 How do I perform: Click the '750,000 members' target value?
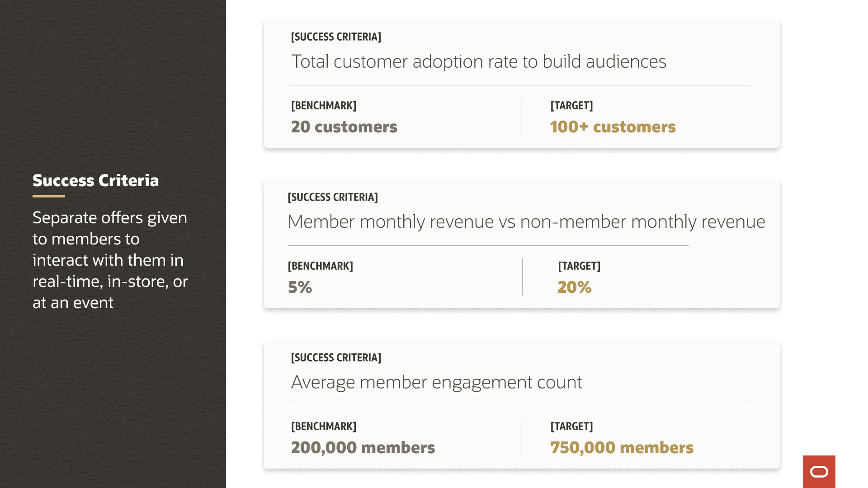point(622,448)
